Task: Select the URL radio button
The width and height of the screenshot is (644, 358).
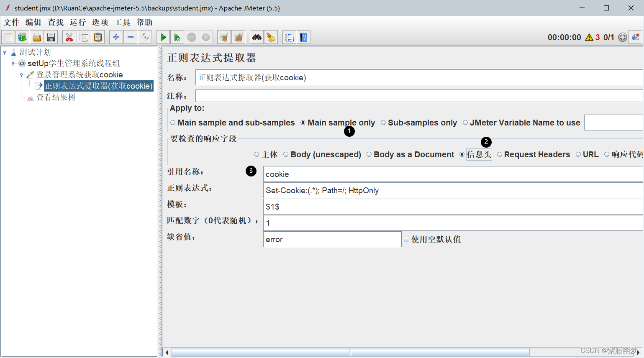Action: coord(578,154)
